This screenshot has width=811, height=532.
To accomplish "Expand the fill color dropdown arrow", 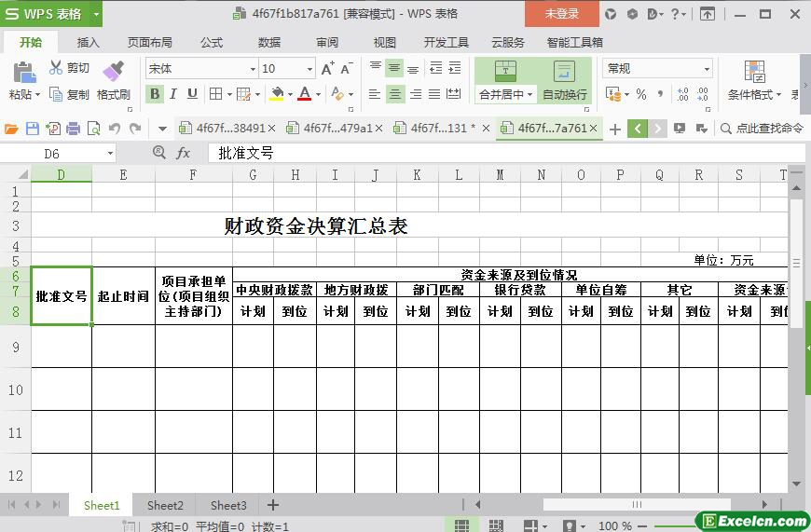I will (290, 95).
